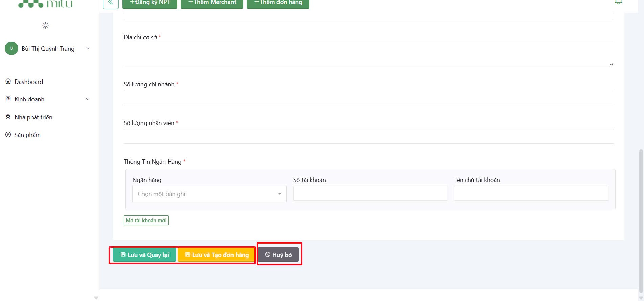Click the Nhà phát triển icon
Viewport: 644px width, 301px height.
(8, 117)
